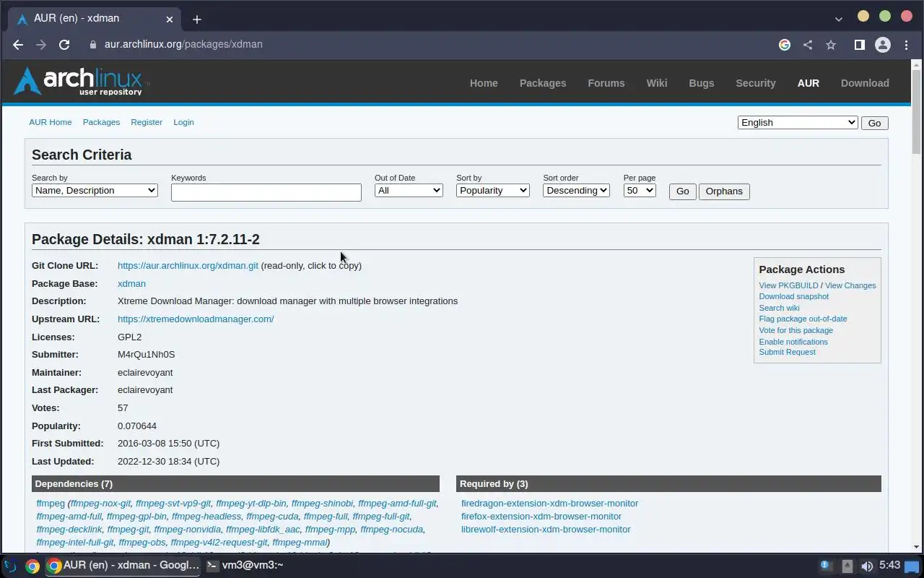This screenshot has height=578, width=924.
Task: Open the Bugs navigation item
Action: coord(702,83)
